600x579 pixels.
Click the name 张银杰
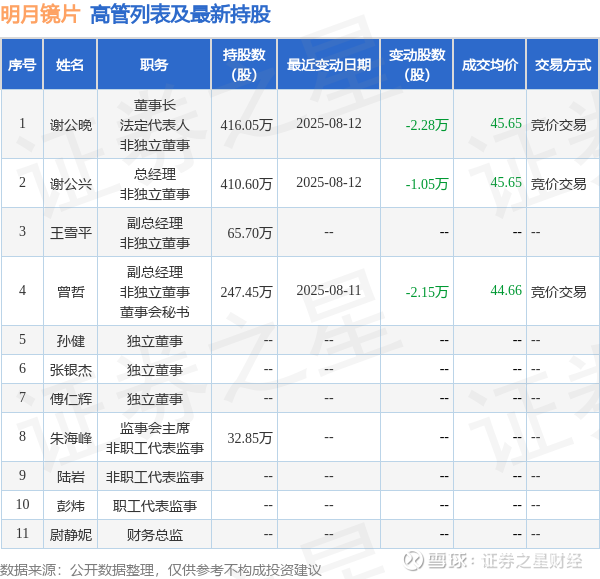tap(71, 370)
